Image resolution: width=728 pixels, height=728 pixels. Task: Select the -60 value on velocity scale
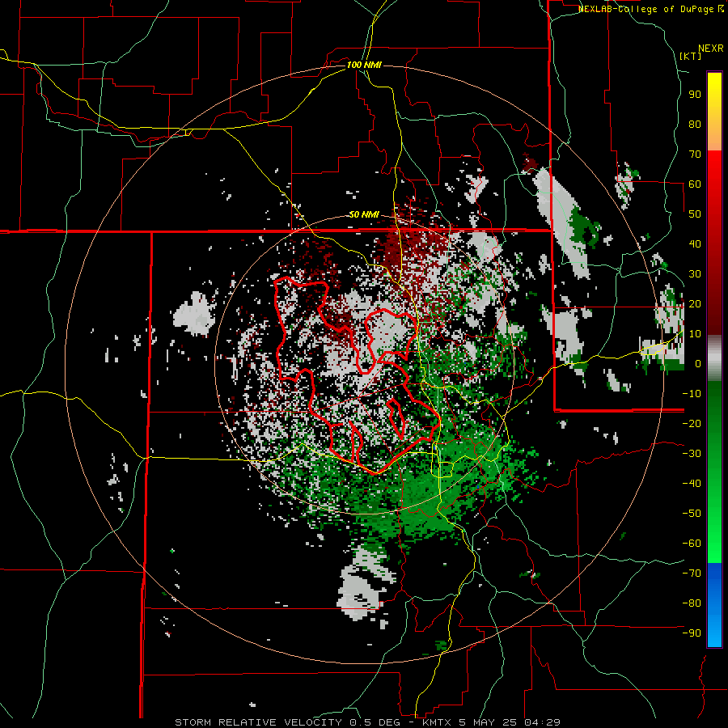[692, 544]
